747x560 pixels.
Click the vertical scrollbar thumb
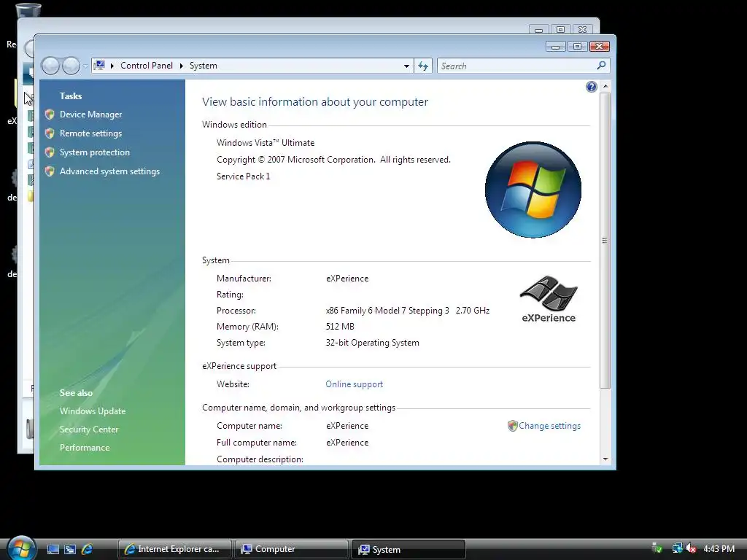click(605, 241)
